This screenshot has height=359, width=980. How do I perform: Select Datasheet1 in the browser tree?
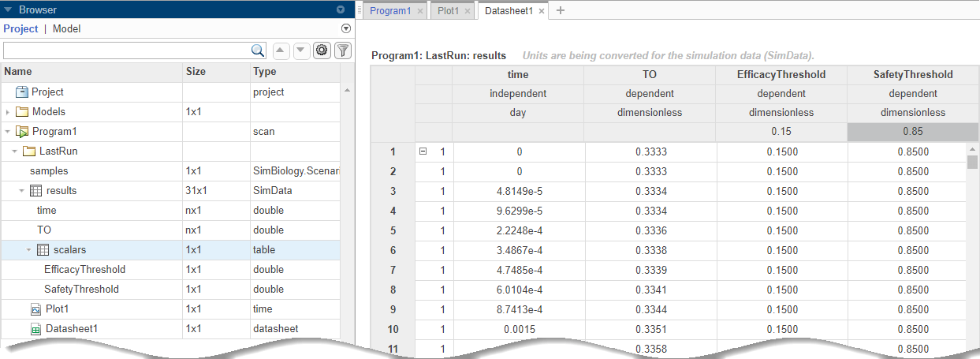point(72,329)
